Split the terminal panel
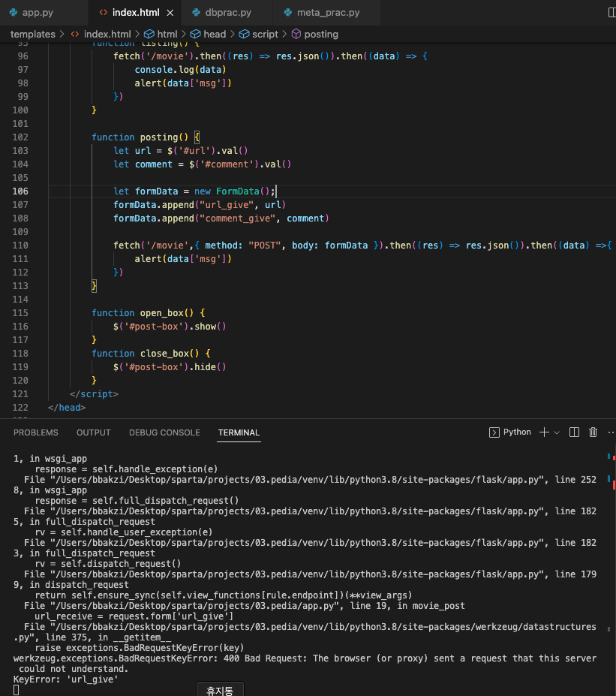 [x=574, y=432]
